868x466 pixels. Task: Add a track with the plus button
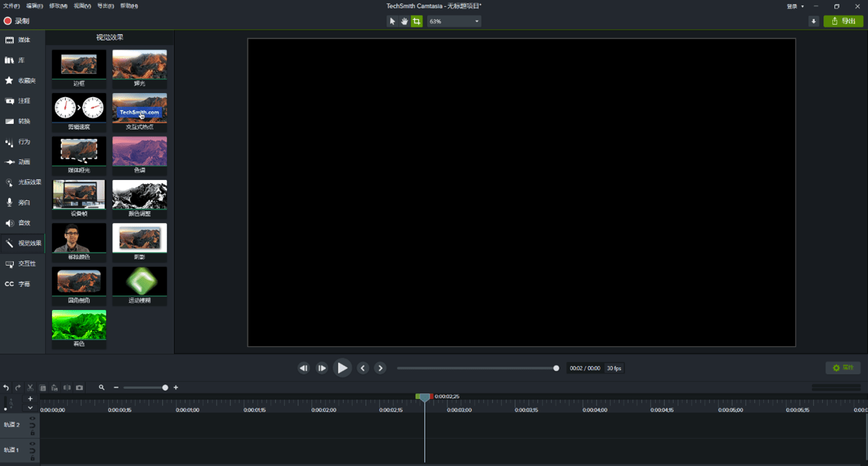[x=30, y=399]
